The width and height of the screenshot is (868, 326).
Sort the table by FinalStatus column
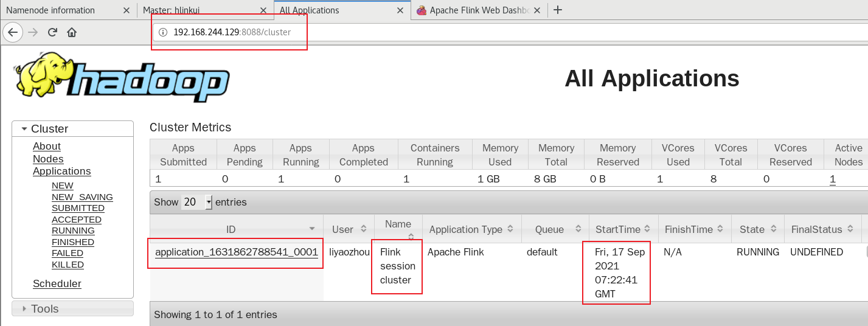(x=823, y=229)
